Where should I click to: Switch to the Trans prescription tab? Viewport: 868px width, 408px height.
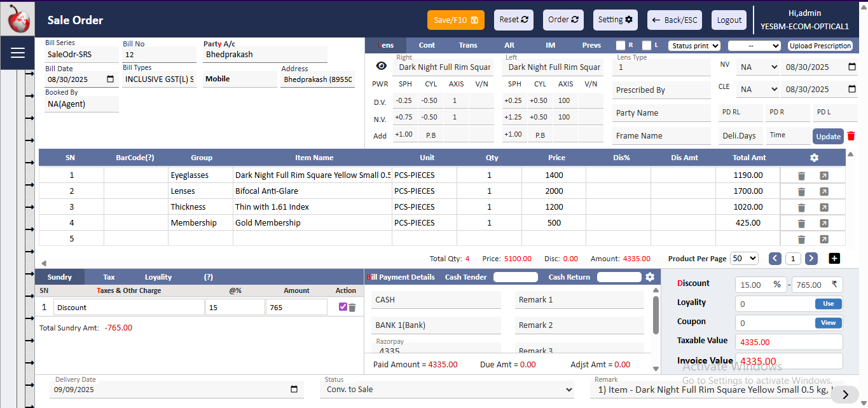[468, 46]
